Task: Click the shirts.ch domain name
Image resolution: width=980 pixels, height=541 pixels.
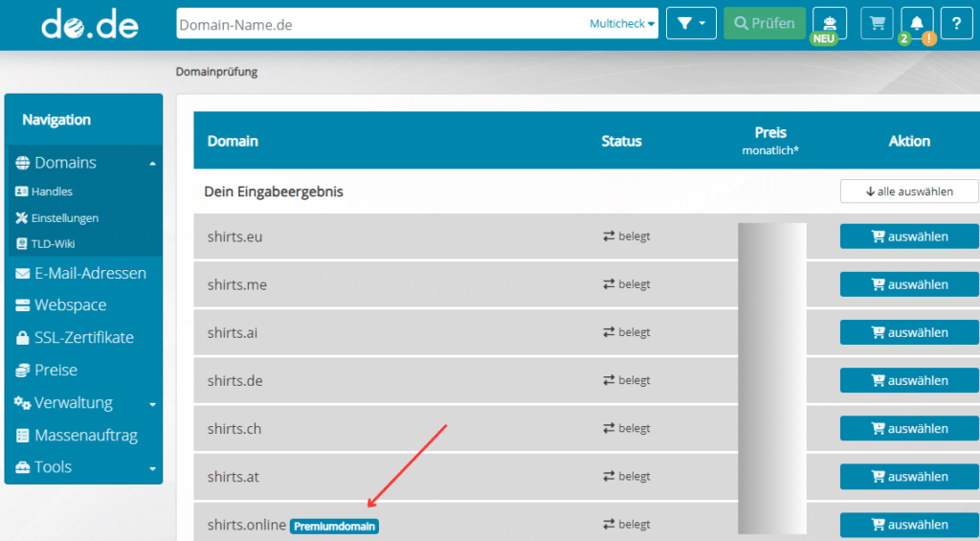Action: 234,428
